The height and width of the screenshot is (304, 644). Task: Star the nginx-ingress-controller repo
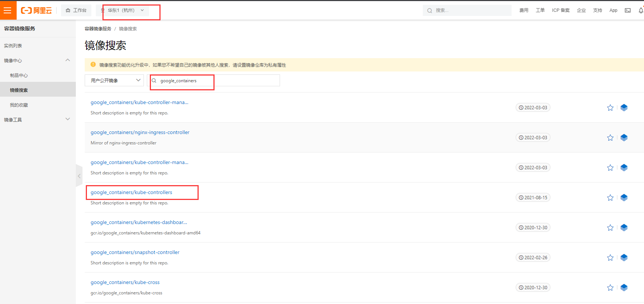pos(610,138)
